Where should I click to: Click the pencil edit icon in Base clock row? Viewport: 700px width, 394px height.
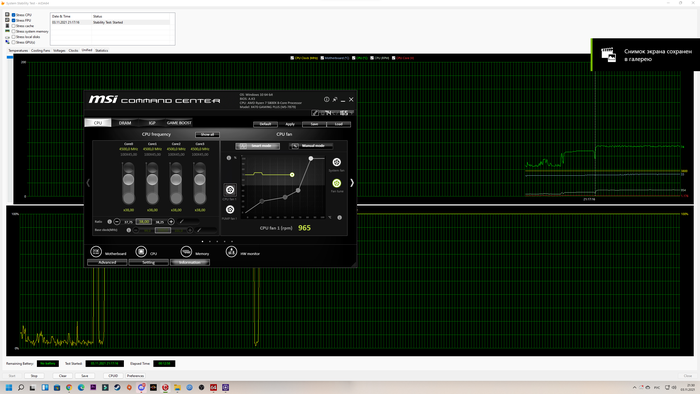pyautogui.click(x=199, y=230)
